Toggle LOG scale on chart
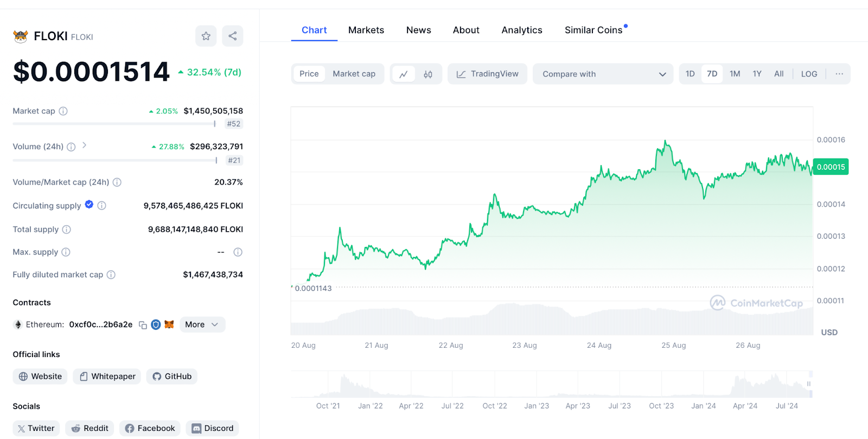This screenshot has height=439, width=868. (809, 74)
